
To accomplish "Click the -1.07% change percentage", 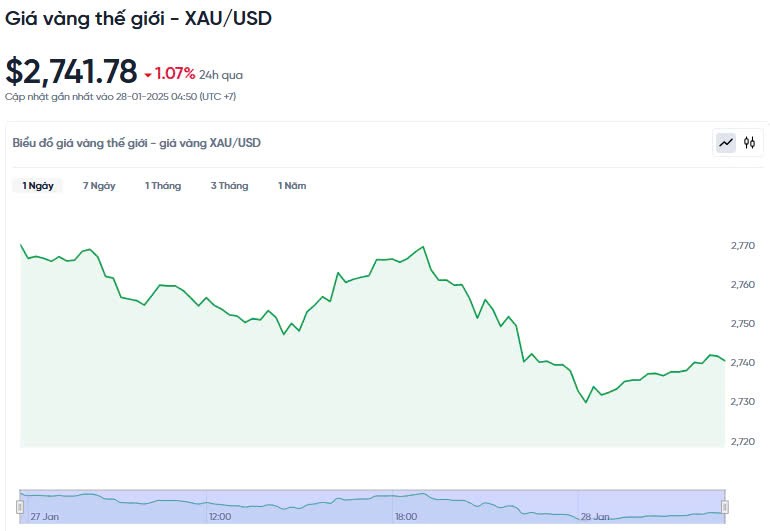I will (x=175, y=74).
